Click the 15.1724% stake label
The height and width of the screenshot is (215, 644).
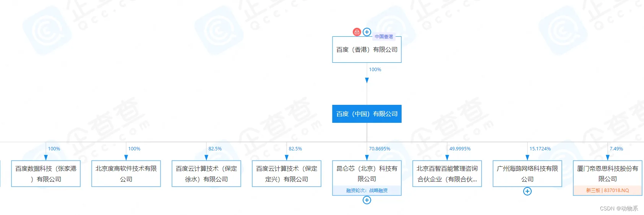[x=540, y=149]
